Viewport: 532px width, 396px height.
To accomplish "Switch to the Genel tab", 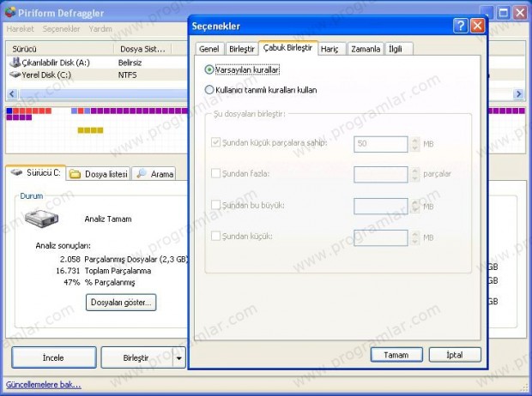I will (x=209, y=49).
